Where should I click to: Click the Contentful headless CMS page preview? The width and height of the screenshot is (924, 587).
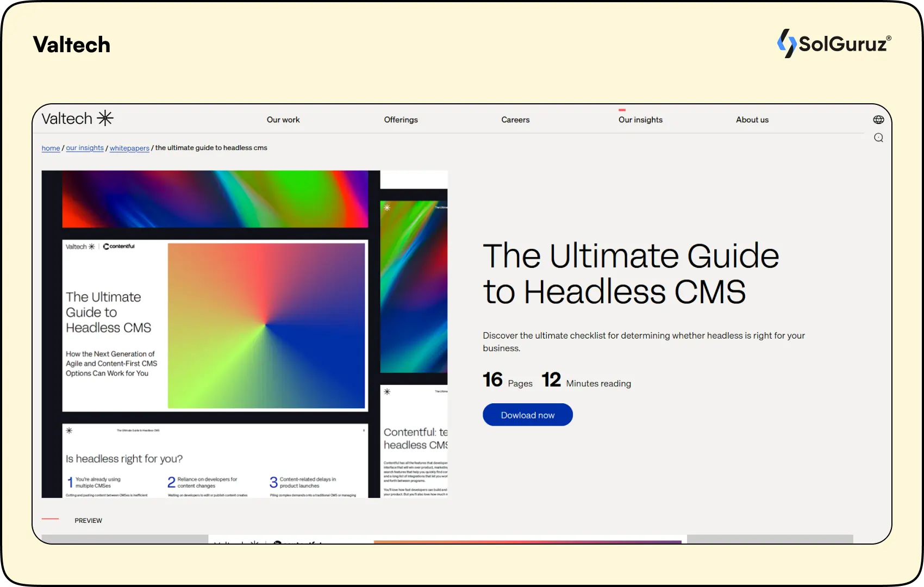pyautogui.click(x=414, y=440)
